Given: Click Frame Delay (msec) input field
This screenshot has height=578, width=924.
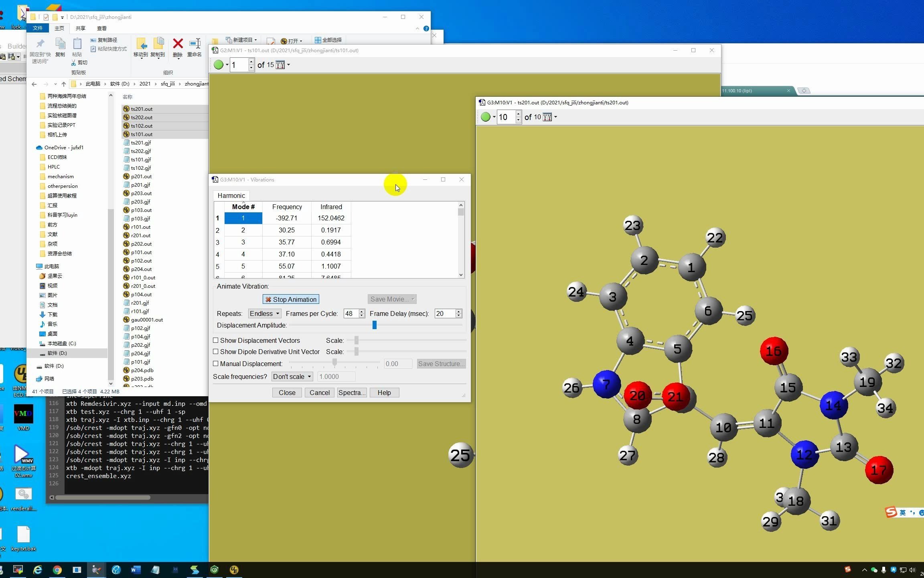Looking at the screenshot, I should click(445, 313).
